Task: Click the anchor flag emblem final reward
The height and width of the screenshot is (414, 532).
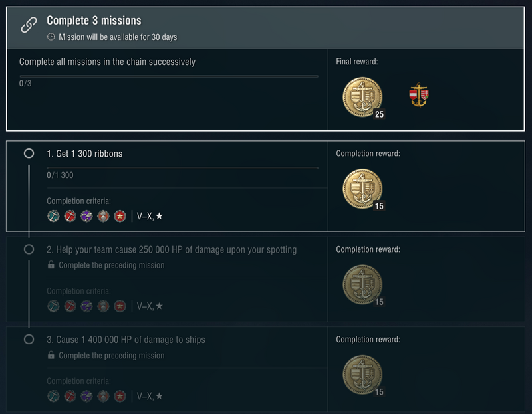Action: click(418, 96)
